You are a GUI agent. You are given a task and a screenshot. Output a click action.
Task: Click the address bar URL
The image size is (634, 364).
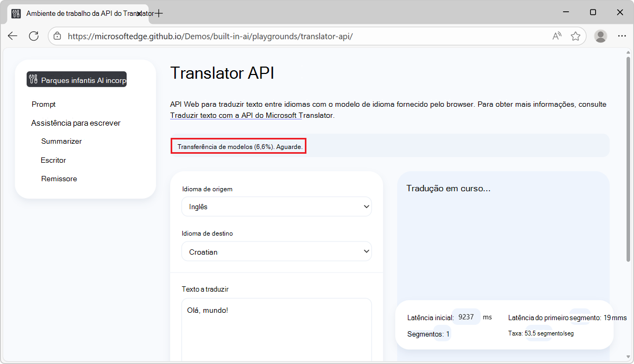pyautogui.click(x=210, y=36)
